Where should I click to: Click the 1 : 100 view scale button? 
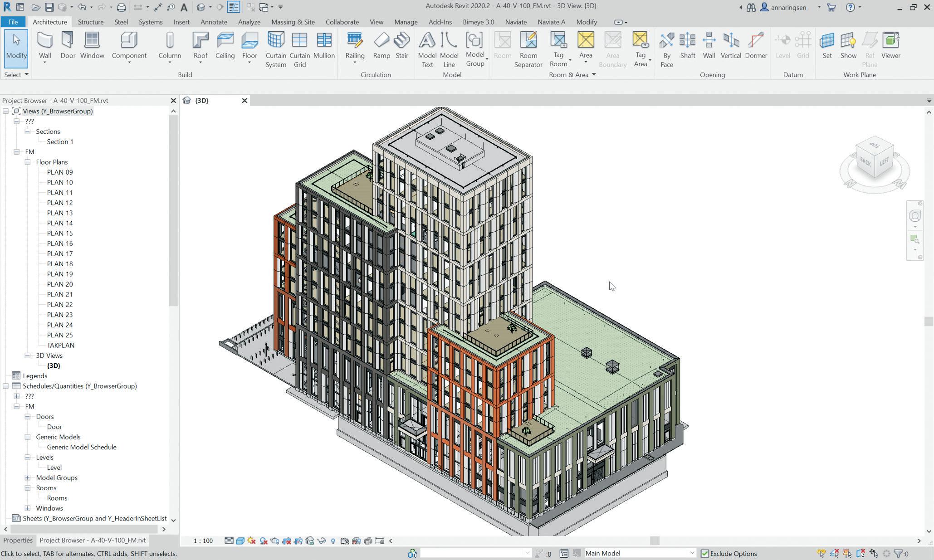[203, 541]
